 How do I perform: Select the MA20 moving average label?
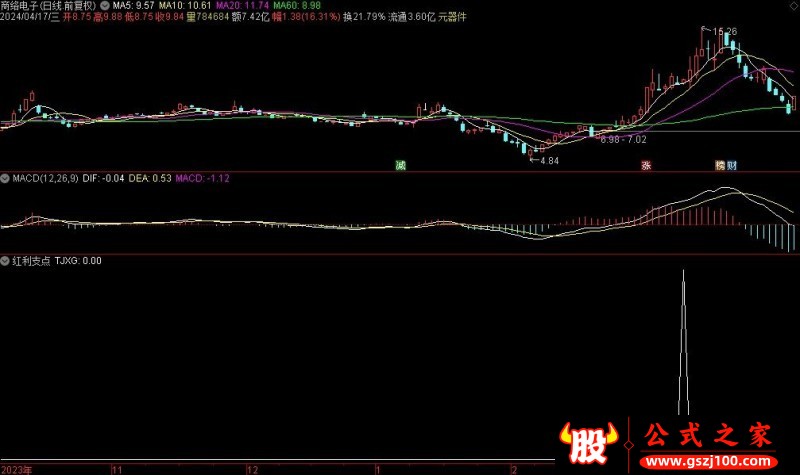(x=227, y=5)
